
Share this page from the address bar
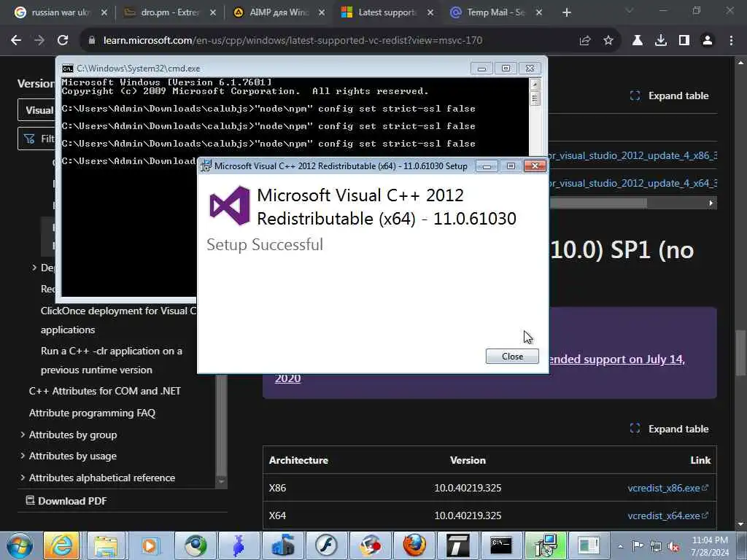[585, 41]
